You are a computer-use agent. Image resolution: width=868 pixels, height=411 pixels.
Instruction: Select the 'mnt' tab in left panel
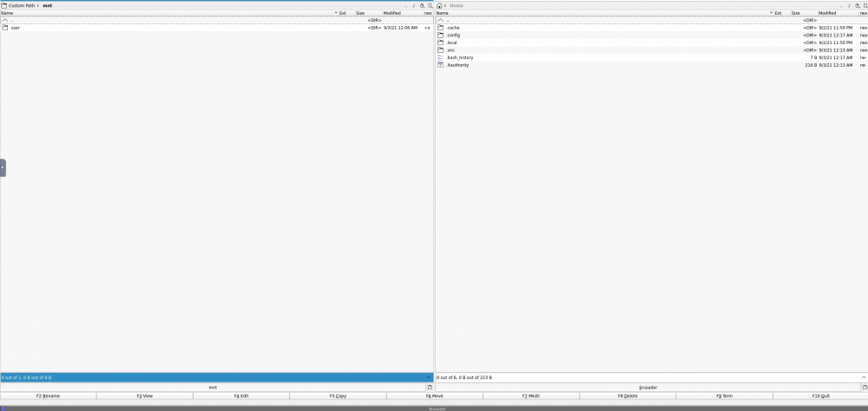coord(214,388)
